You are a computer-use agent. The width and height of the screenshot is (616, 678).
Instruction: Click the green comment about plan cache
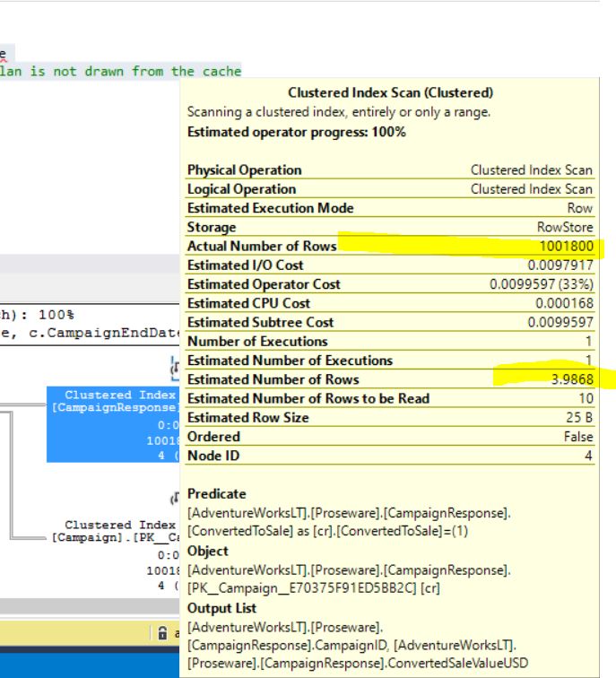pyautogui.click(x=120, y=72)
